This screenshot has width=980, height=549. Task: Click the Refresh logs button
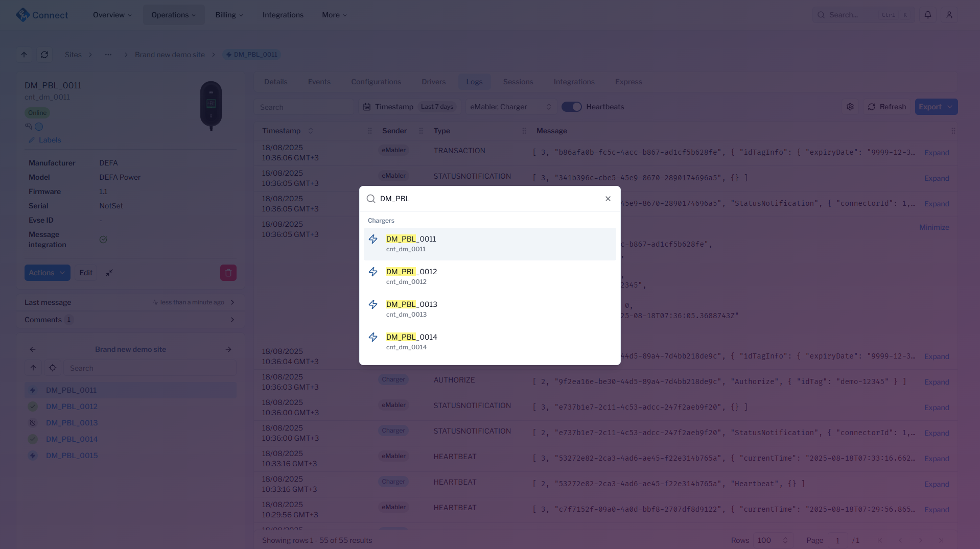point(887,107)
